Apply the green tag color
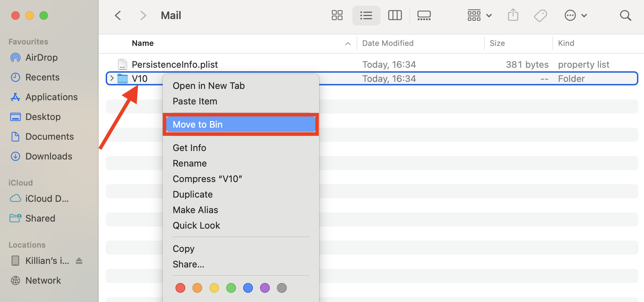 pyautogui.click(x=231, y=288)
